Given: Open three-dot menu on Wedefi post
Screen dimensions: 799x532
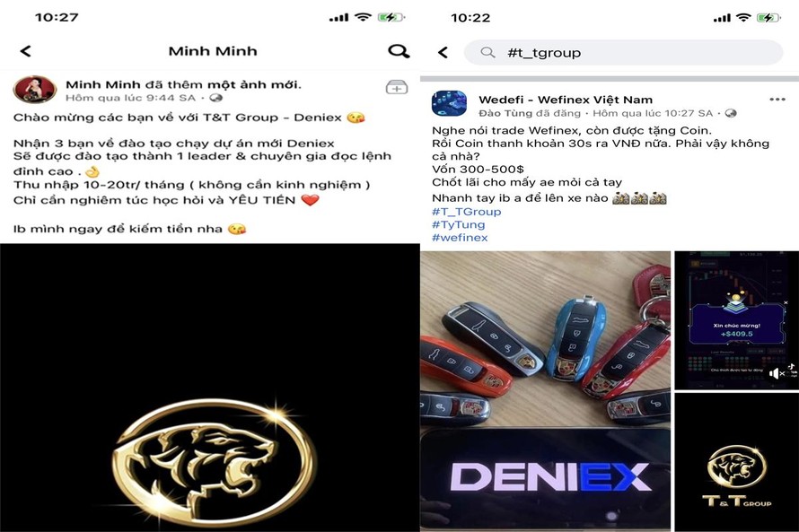Looking at the screenshot, I should click(x=777, y=100).
